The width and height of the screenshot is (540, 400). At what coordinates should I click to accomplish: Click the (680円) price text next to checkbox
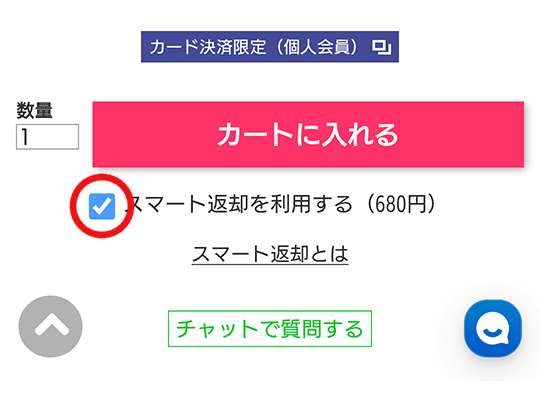click(401, 204)
